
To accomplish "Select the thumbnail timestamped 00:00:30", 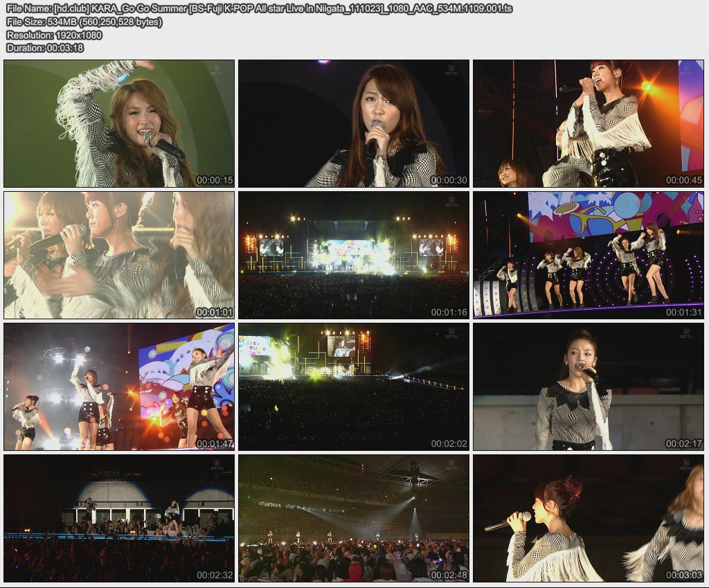I will 354,123.
